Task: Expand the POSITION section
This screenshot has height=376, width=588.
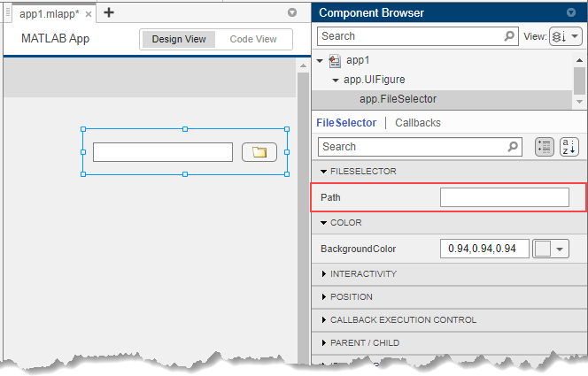Action: [323, 297]
